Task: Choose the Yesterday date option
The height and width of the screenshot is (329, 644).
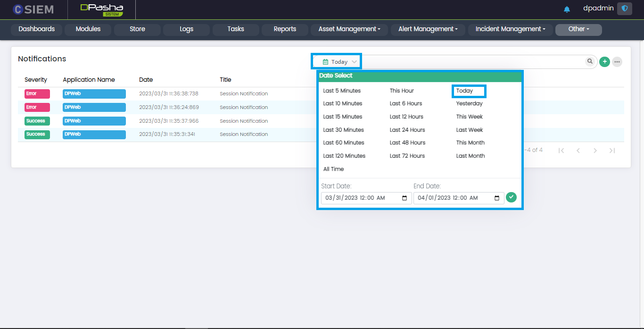Action: [x=469, y=103]
